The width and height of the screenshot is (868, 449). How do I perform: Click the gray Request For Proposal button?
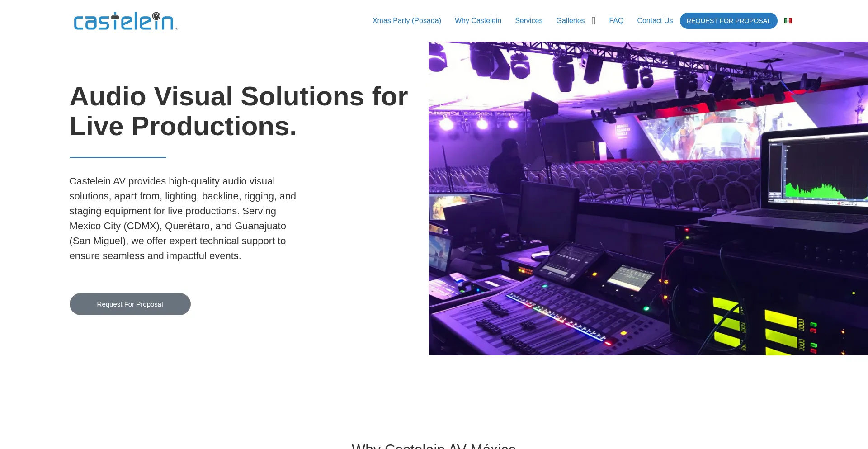(130, 304)
